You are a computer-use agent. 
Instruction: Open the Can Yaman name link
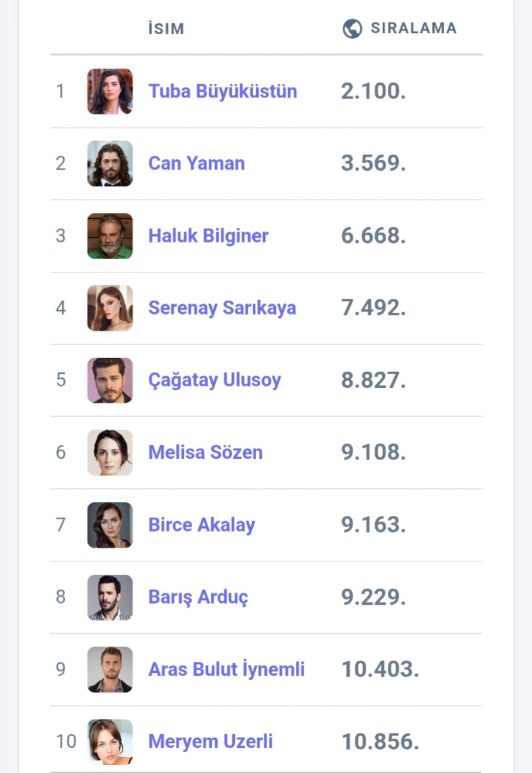pyautogui.click(x=197, y=163)
